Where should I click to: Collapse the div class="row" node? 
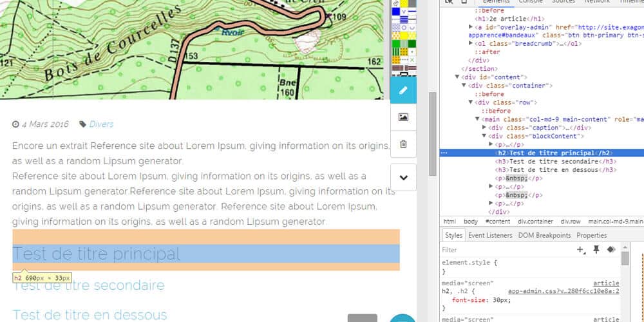(x=471, y=102)
